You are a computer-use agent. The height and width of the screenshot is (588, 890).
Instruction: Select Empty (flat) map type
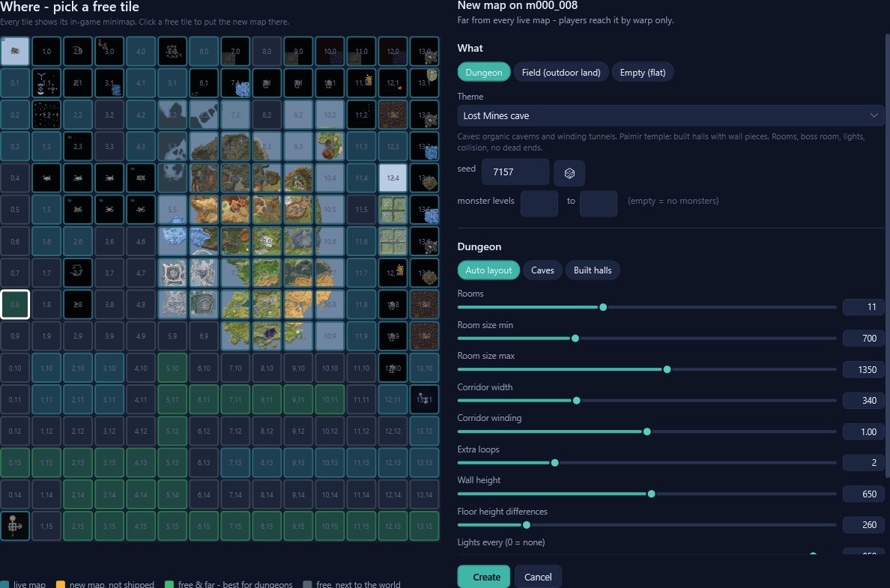click(x=643, y=72)
